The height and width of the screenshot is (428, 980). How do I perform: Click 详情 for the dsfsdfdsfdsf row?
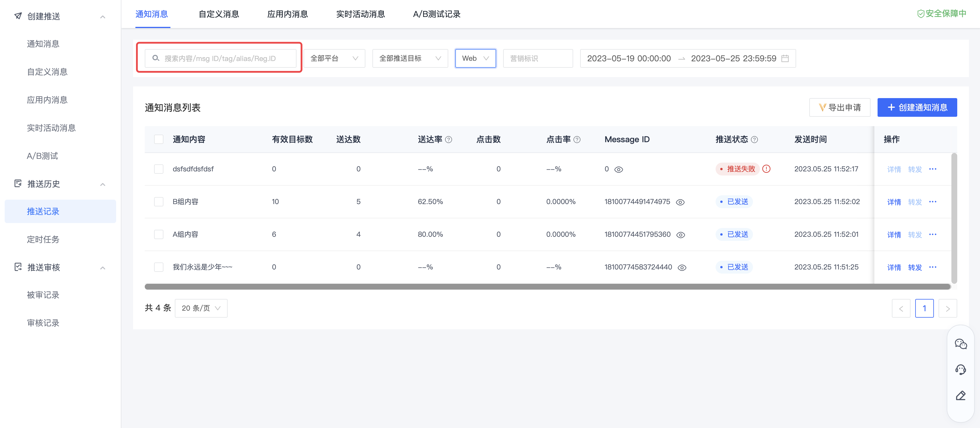point(894,169)
